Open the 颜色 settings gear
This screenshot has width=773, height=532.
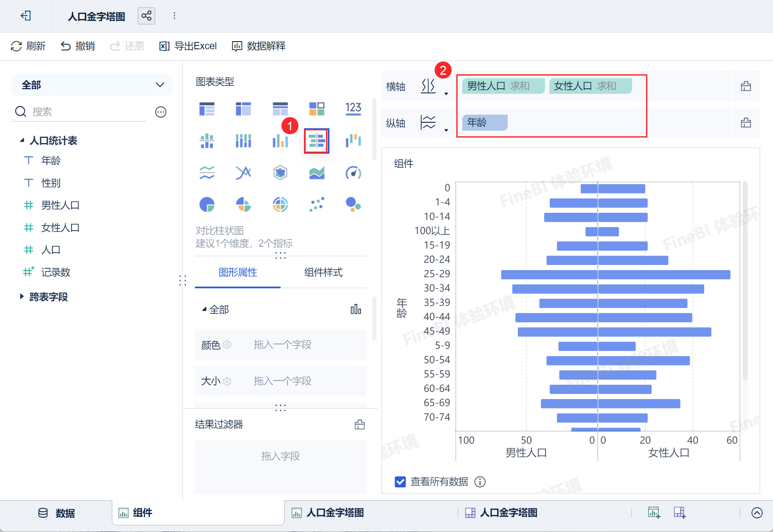[227, 344]
